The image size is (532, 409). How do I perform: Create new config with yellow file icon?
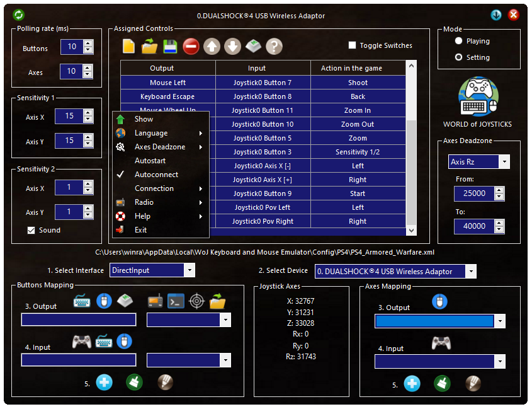click(128, 46)
